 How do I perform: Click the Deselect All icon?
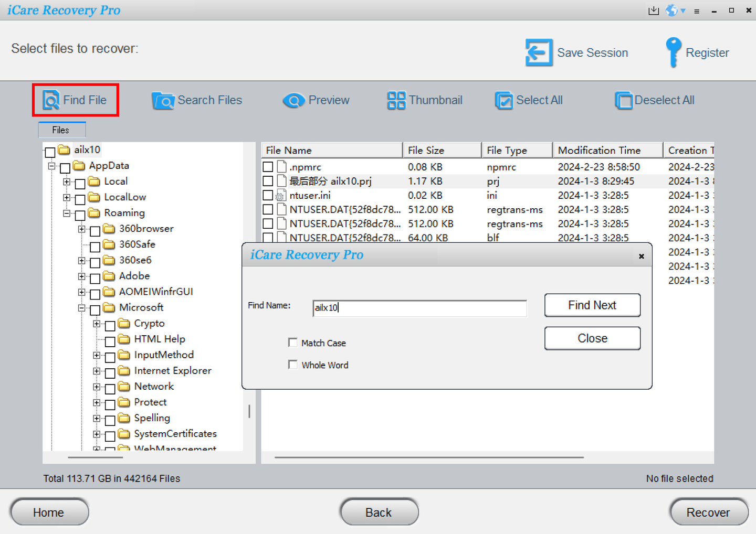[x=624, y=101]
